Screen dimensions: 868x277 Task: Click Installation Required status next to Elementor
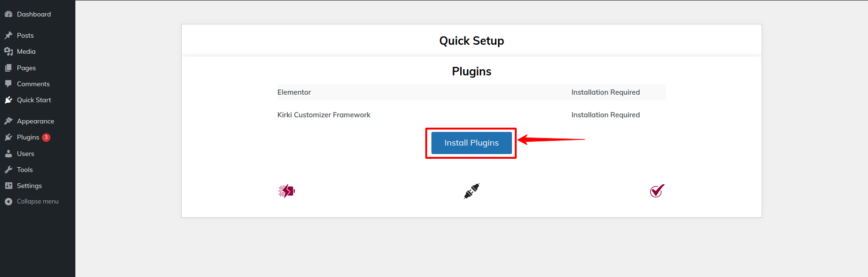coord(605,92)
